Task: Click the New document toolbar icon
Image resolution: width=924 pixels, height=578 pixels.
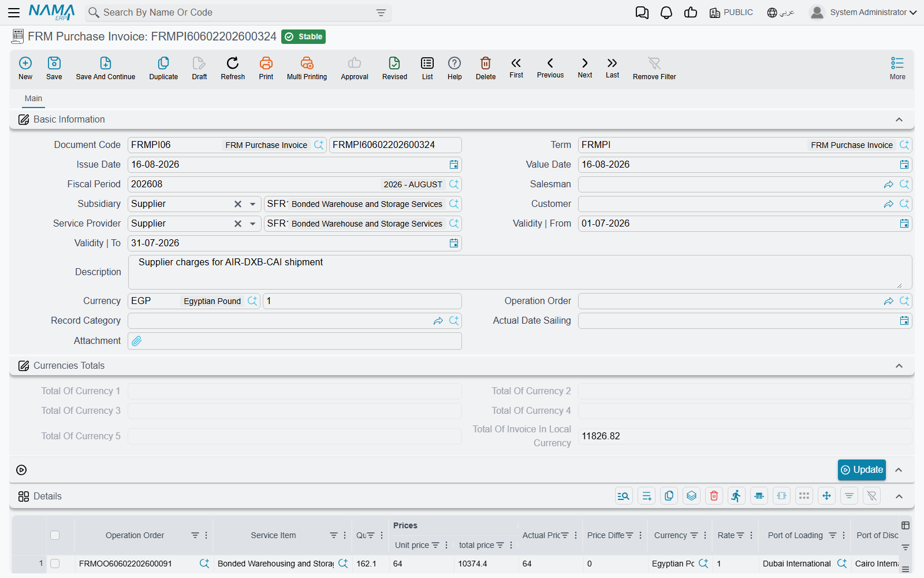Action: coord(25,68)
